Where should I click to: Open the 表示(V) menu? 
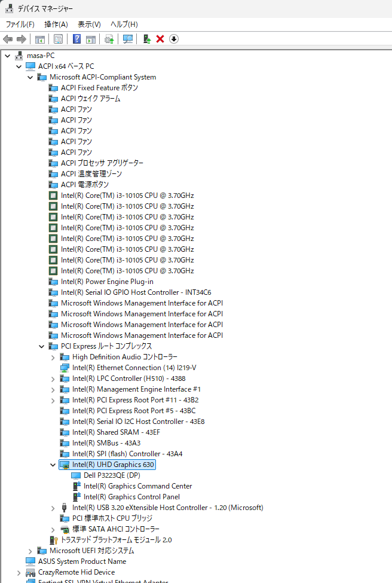89,25
